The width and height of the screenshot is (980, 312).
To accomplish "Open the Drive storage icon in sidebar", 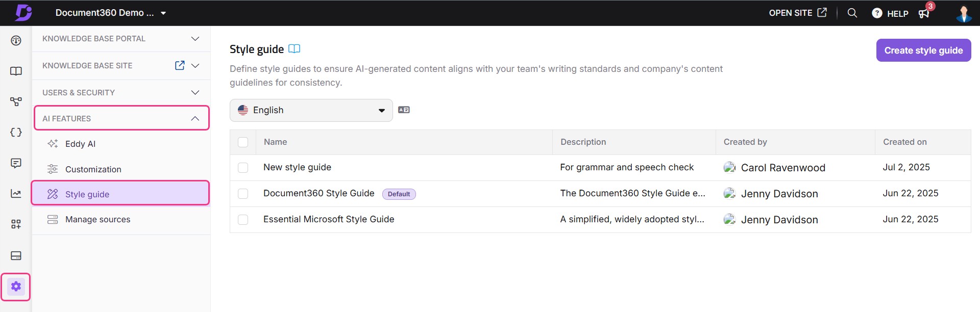I will tap(16, 255).
